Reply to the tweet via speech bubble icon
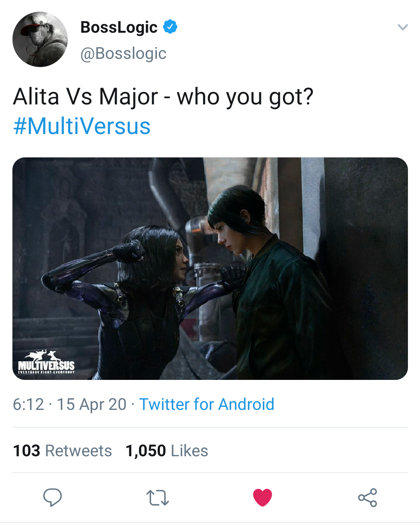The width and height of the screenshot is (420, 526). coord(53,497)
